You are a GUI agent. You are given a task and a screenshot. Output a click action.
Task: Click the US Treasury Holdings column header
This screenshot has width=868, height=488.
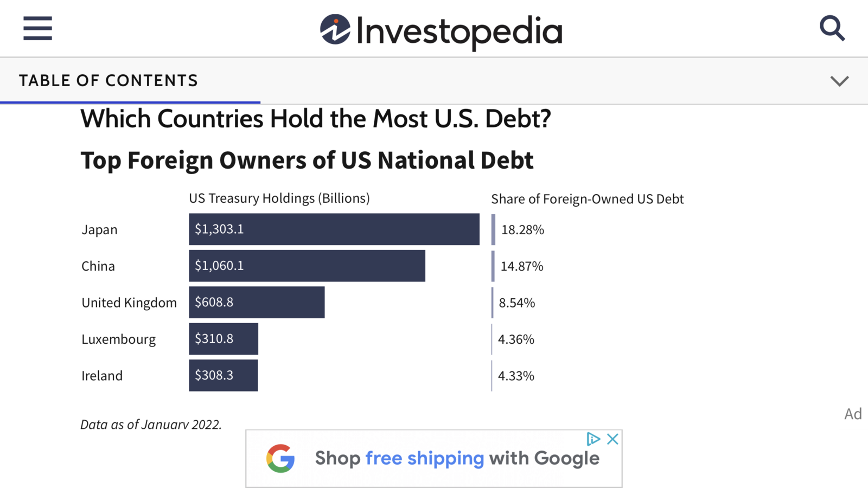click(279, 198)
